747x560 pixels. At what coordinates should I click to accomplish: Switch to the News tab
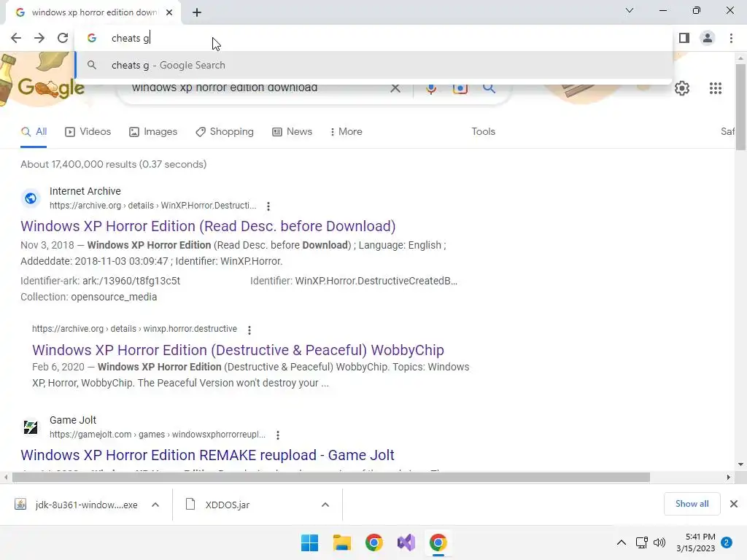click(292, 132)
